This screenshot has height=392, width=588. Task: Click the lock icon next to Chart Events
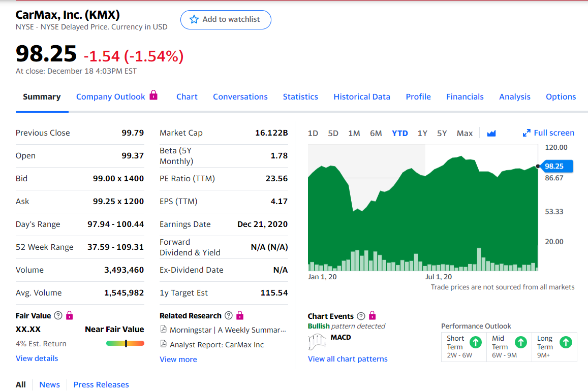373,315
